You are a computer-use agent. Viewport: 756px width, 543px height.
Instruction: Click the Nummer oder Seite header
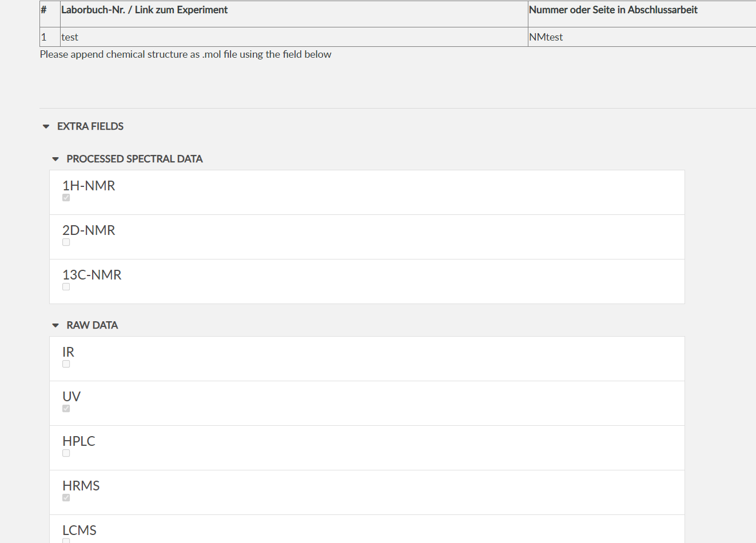click(x=613, y=10)
